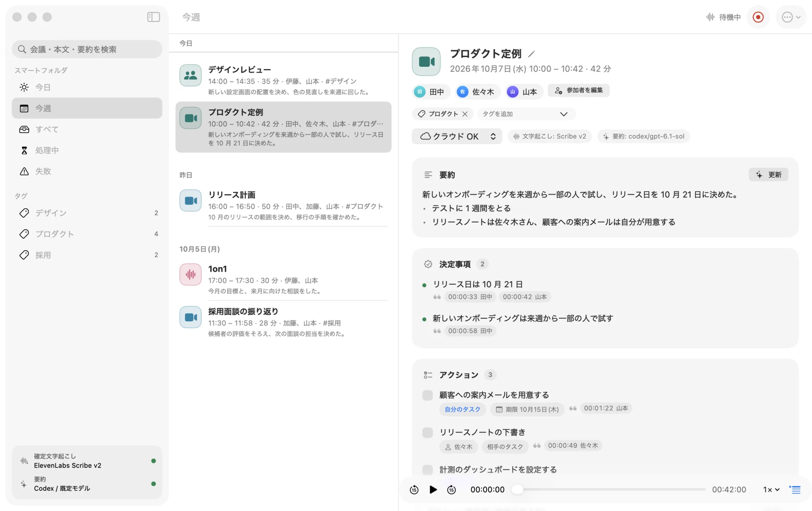
Task: Open the デザインレビュー meeting entry
Action: point(283,80)
